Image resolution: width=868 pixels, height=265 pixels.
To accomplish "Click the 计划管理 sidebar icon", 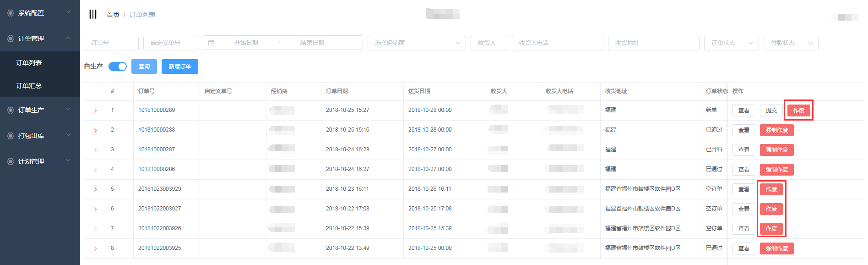I will click(10, 161).
